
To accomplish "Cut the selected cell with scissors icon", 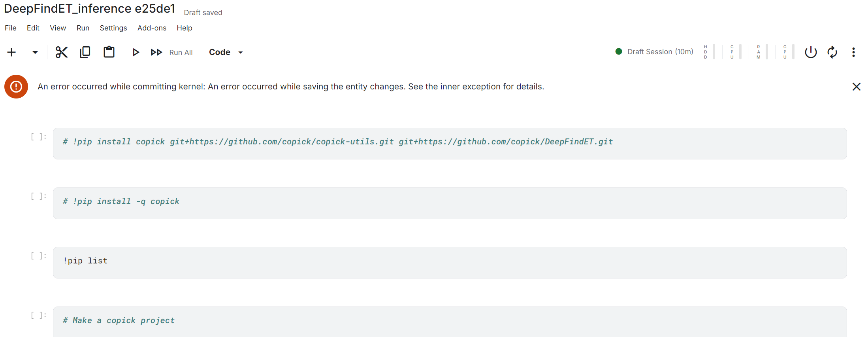I will (x=61, y=52).
